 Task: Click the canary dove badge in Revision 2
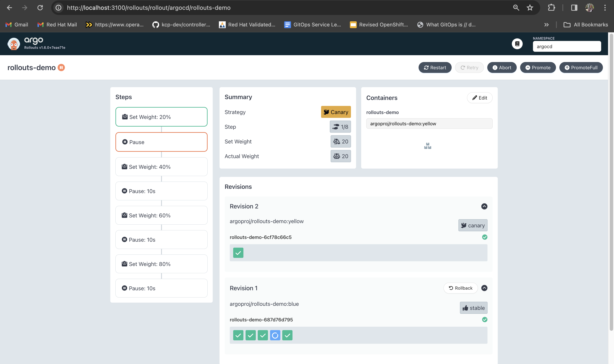click(x=472, y=225)
